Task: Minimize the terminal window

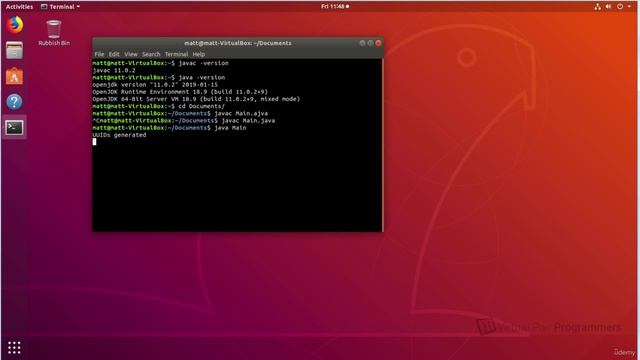Action: point(362,43)
